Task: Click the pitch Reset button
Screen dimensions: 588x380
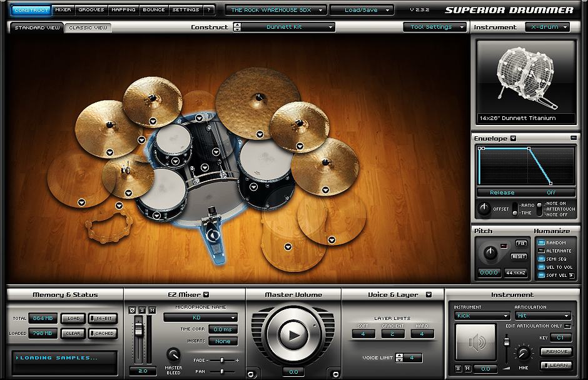Action: point(519,256)
